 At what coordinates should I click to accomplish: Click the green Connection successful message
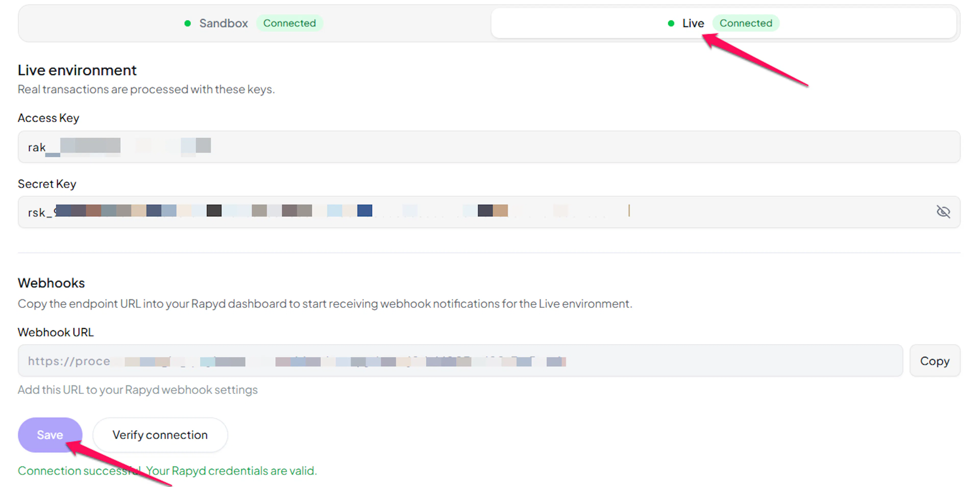pyautogui.click(x=167, y=471)
